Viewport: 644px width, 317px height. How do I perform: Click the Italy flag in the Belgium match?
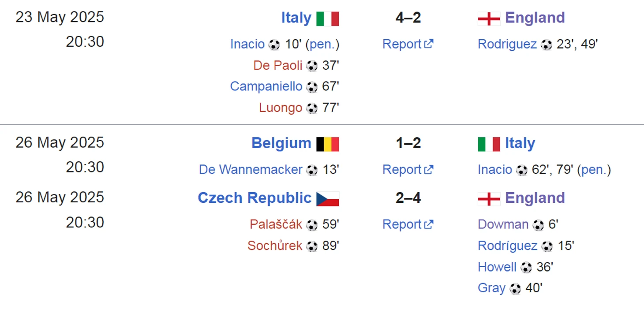(489, 144)
